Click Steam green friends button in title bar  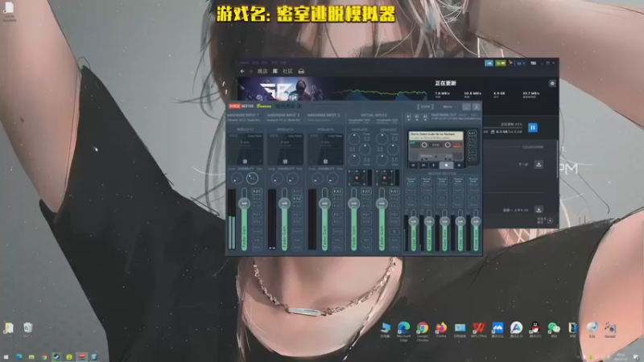click(500, 64)
